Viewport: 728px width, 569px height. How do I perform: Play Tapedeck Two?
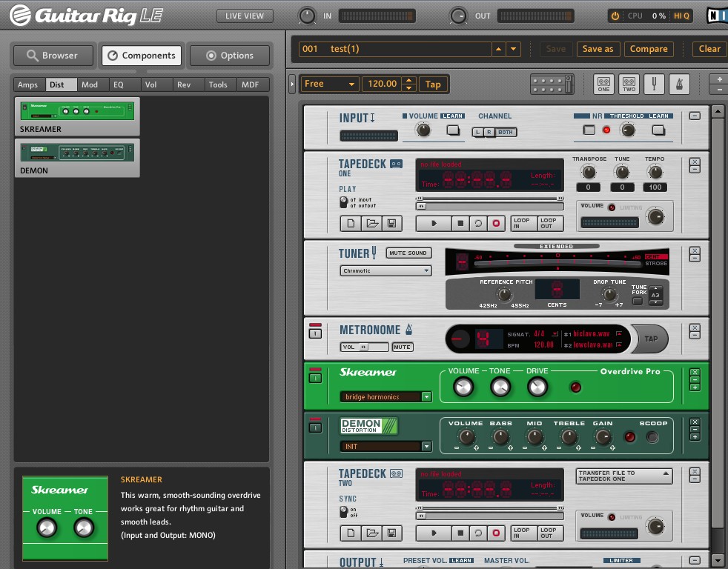(434, 533)
